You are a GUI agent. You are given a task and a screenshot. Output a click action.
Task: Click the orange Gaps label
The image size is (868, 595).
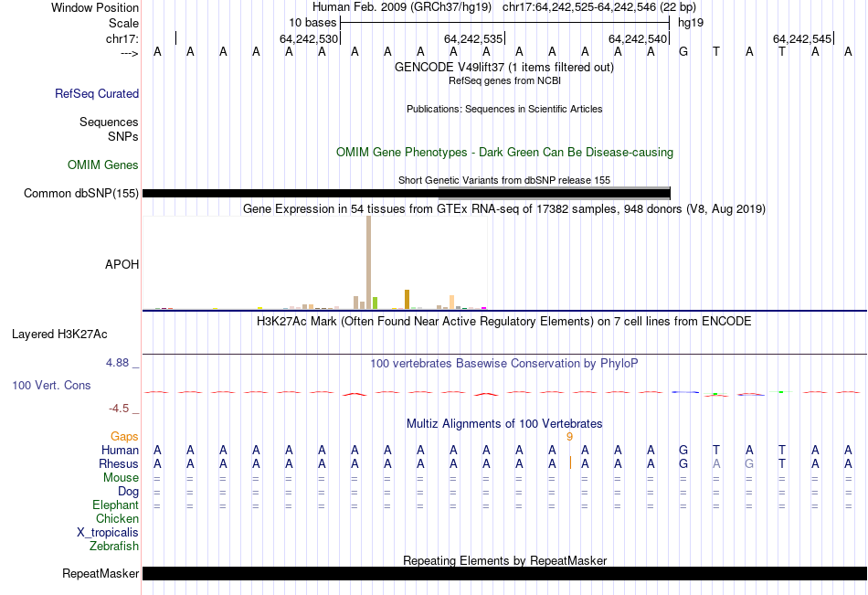(x=124, y=437)
